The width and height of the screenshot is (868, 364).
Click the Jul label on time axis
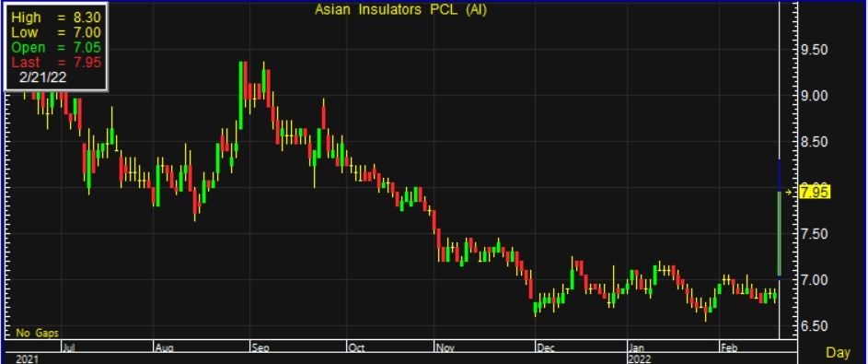[x=70, y=348]
